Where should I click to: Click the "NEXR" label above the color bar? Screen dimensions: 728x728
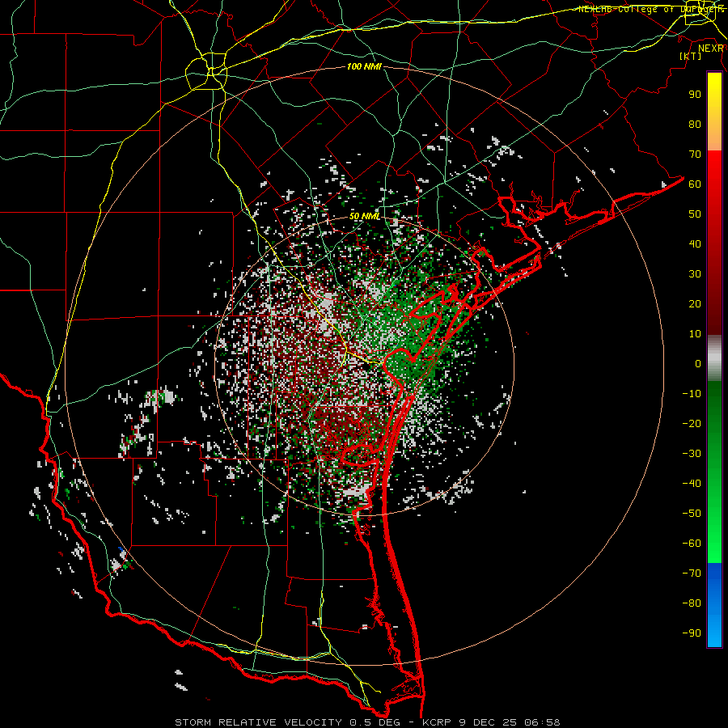[x=711, y=49]
